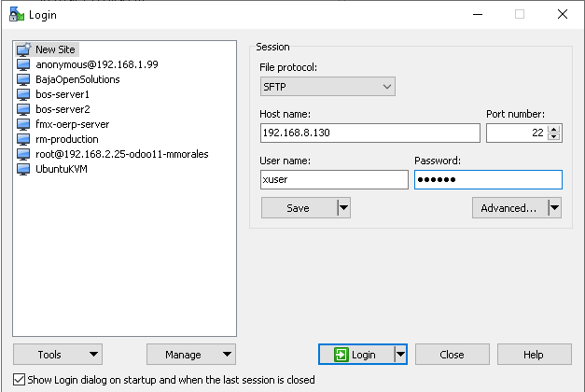Image resolution: width=585 pixels, height=392 pixels.
Task: Click the WinSCP icon in title bar
Action: [x=17, y=14]
